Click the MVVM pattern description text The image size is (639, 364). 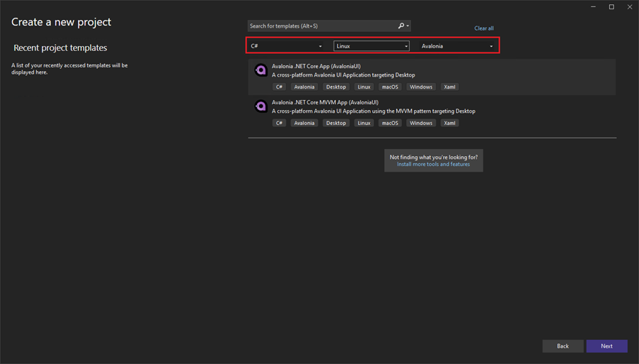click(373, 111)
